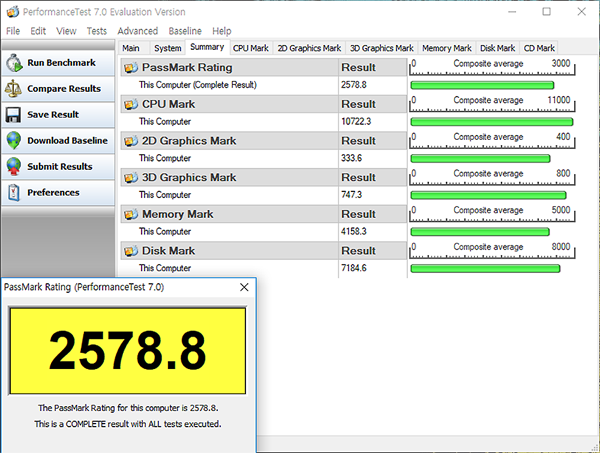
Task: Switch to the Disk Mark tab
Action: pyautogui.click(x=497, y=48)
